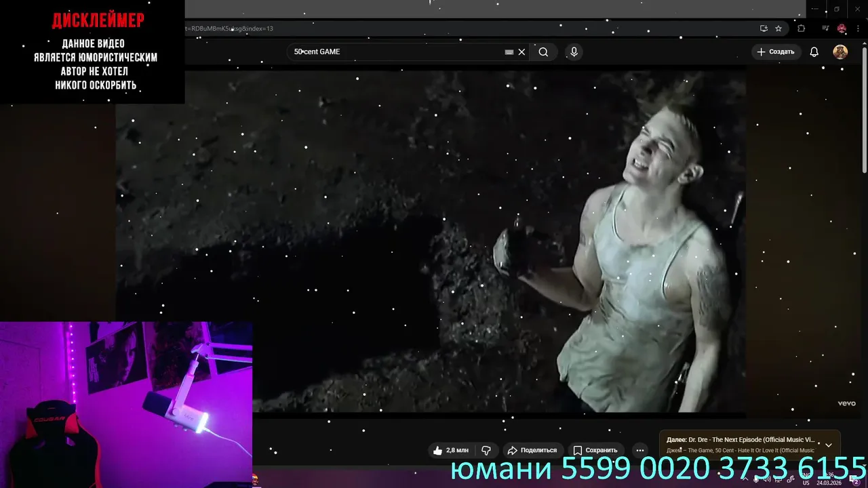Image resolution: width=868 pixels, height=488 pixels.
Task: Clear the search text with the X icon
Action: pos(521,52)
